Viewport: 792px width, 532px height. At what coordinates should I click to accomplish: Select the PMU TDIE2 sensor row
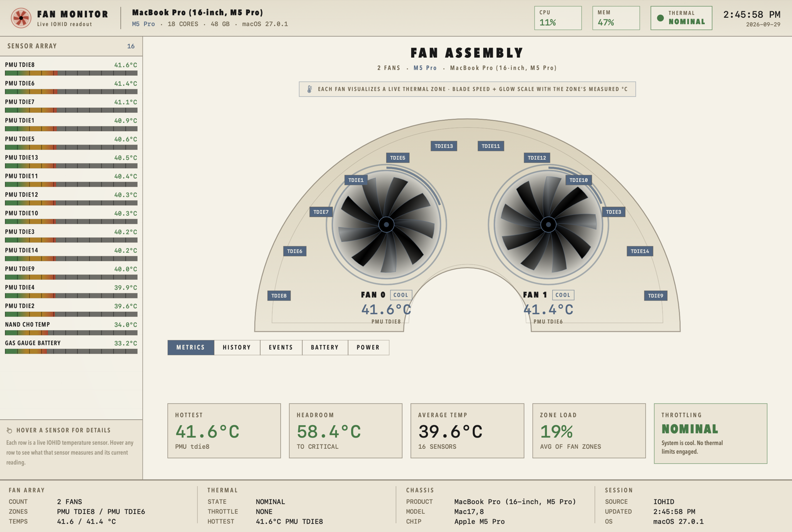pyautogui.click(x=71, y=309)
